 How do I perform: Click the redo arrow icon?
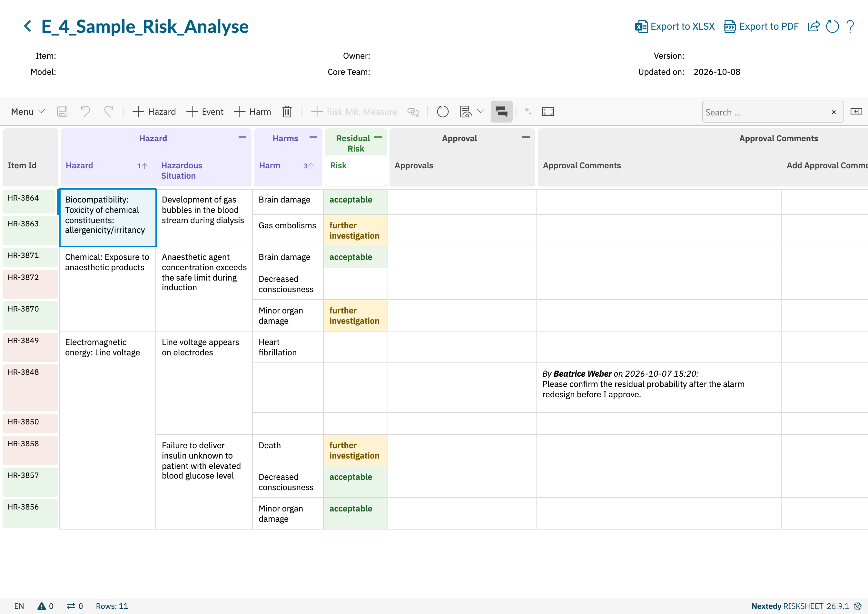pos(109,112)
